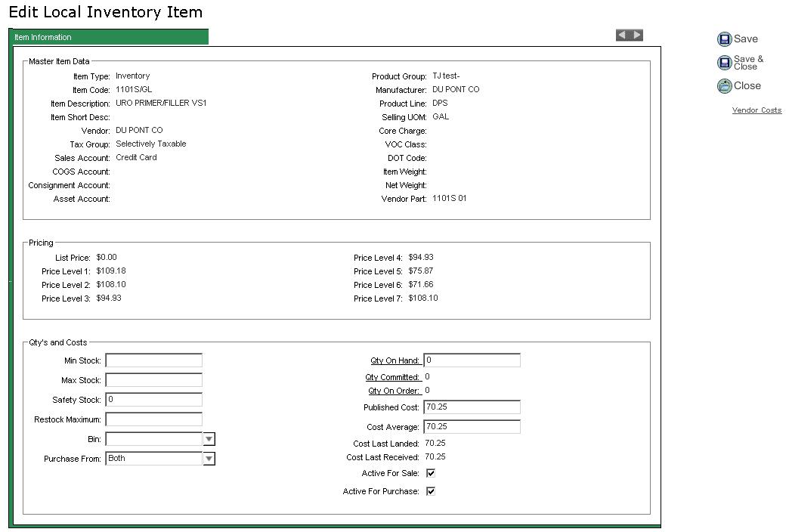789x532 pixels.
Task: Click the Qty Committed link label
Action: point(392,377)
